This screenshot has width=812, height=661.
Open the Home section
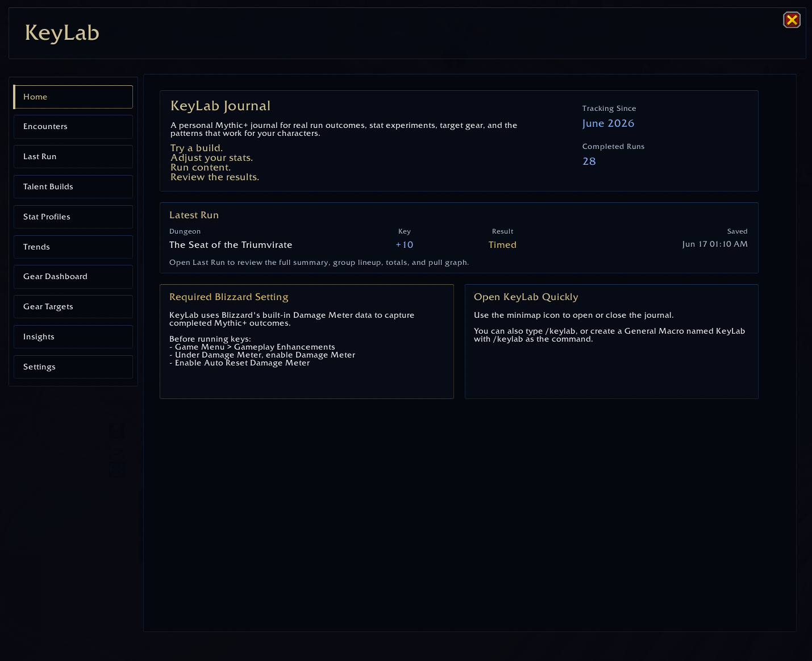[73, 97]
